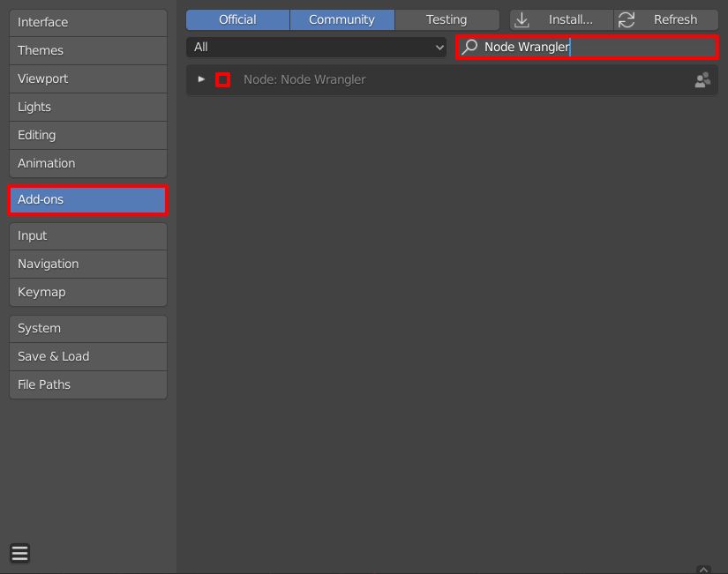The width and height of the screenshot is (728, 574).
Task: Open the Editing preferences section
Action: 87,136
